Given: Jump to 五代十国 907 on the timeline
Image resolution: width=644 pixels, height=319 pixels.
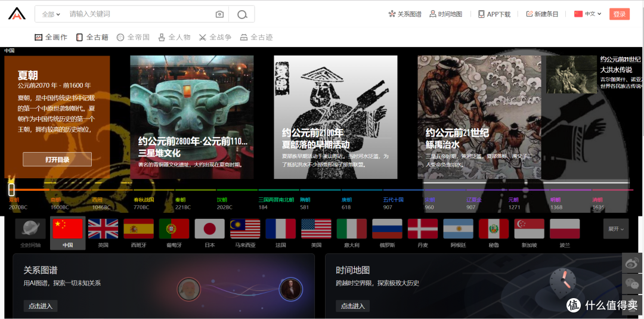Looking at the screenshot, I should click(394, 203).
